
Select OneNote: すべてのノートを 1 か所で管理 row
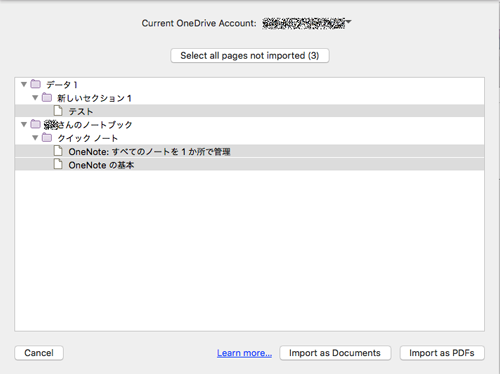[x=249, y=151]
